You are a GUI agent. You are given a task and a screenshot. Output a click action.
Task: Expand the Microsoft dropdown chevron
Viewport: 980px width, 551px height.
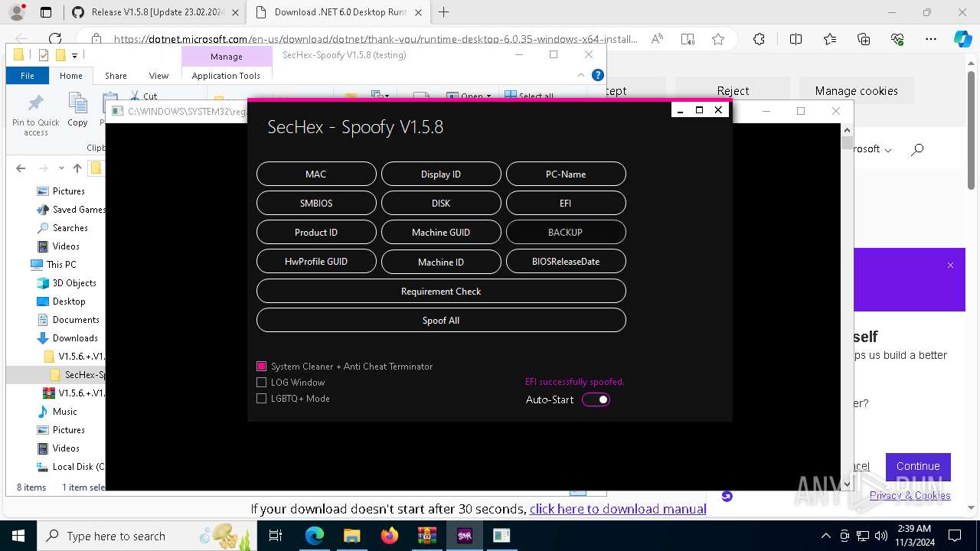(x=888, y=150)
